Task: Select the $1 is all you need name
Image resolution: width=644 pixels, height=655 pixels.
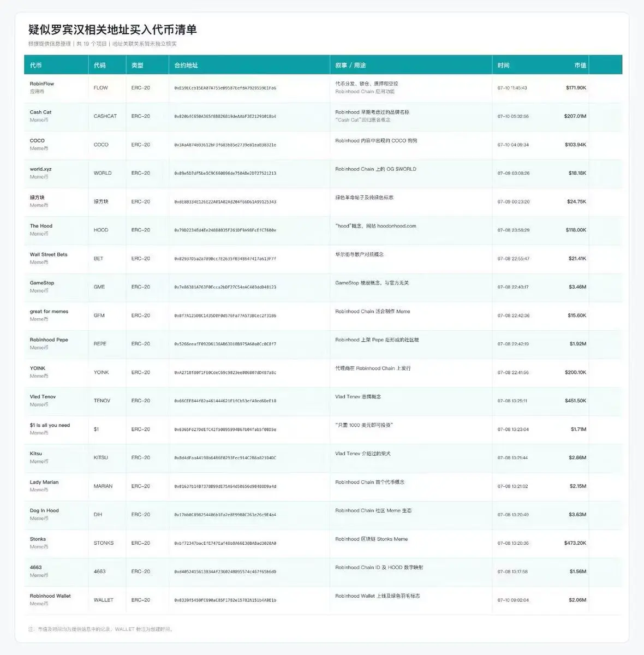Action: tap(50, 425)
